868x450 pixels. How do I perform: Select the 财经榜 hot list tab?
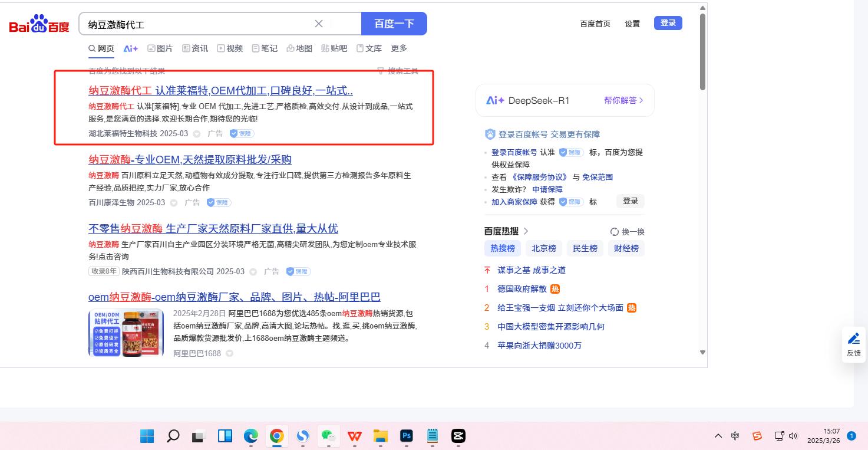[x=626, y=248]
